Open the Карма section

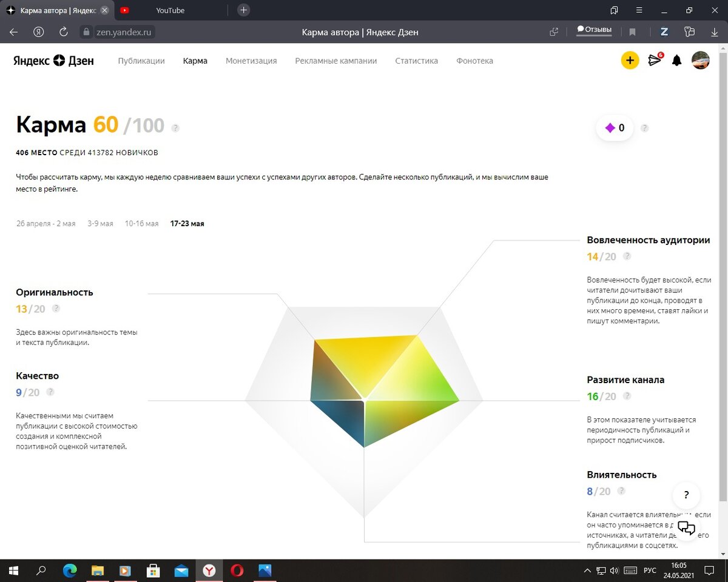(x=195, y=61)
